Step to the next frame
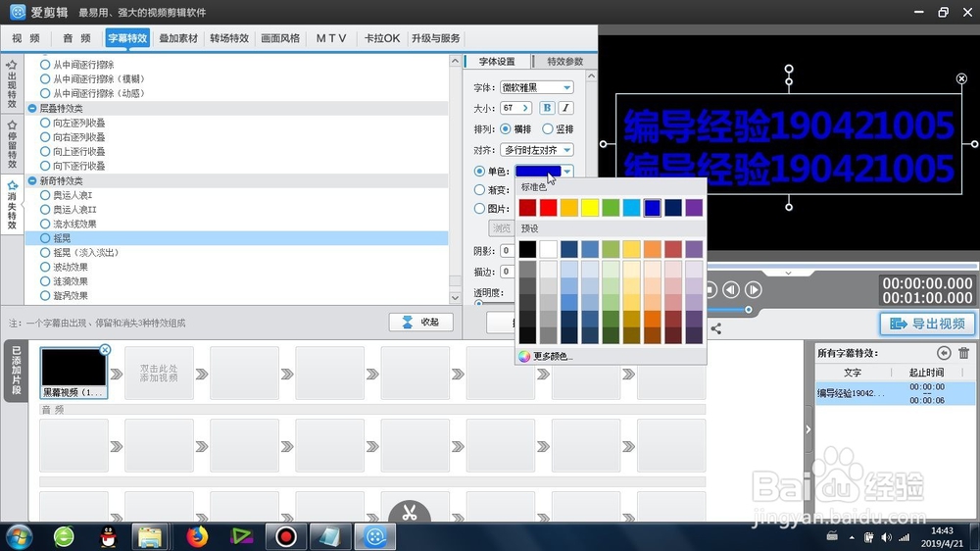The height and width of the screenshot is (551, 980). tap(753, 289)
